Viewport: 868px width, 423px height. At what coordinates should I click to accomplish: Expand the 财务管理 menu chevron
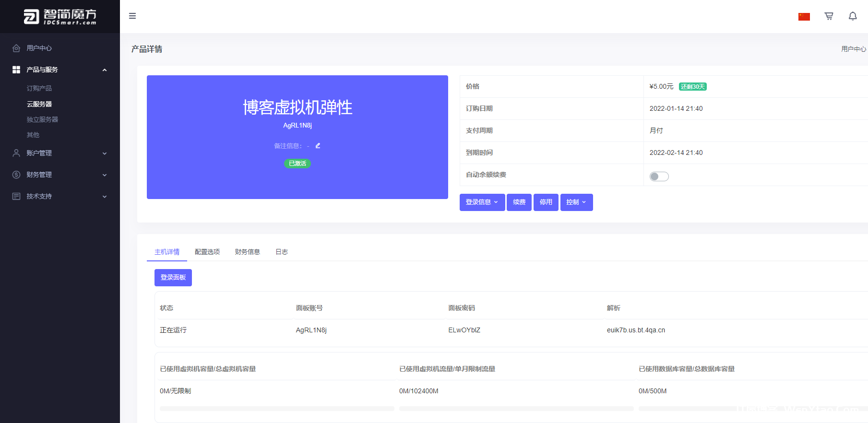(105, 175)
